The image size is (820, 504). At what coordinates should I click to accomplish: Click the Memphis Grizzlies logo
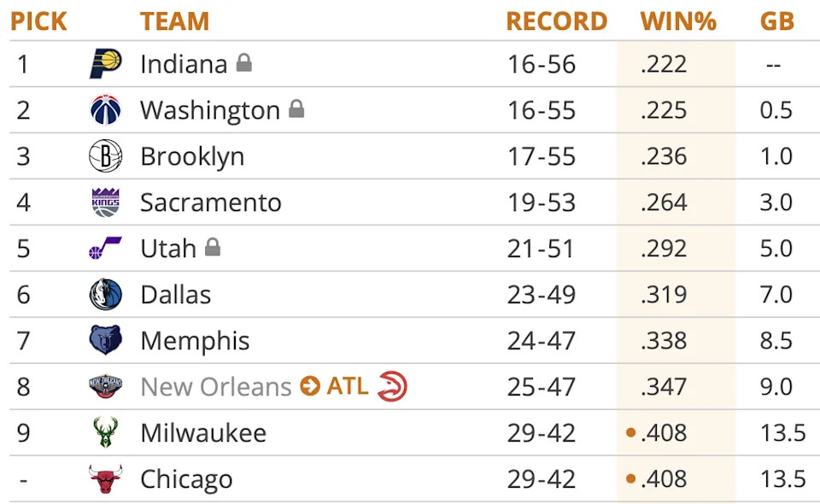106,341
